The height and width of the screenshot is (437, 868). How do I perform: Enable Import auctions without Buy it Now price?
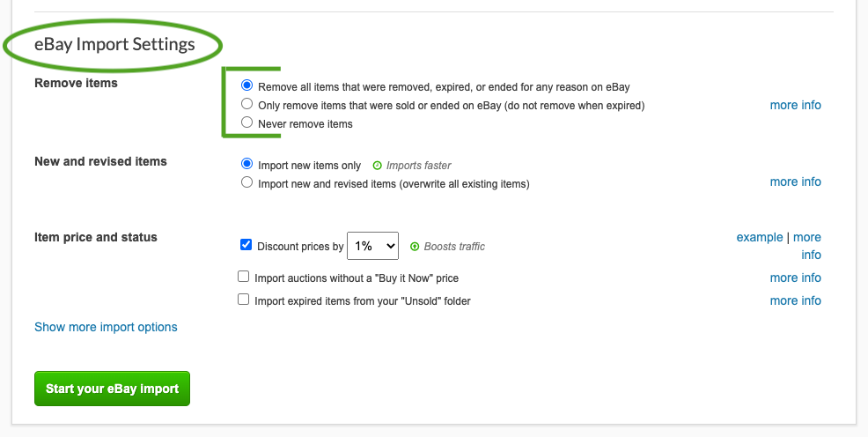pos(244,277)
